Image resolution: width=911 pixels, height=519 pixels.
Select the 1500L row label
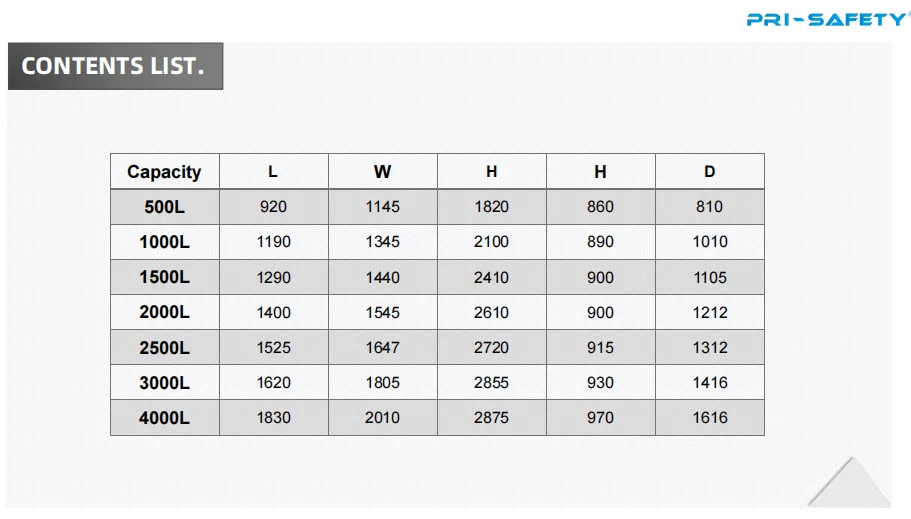164,277
